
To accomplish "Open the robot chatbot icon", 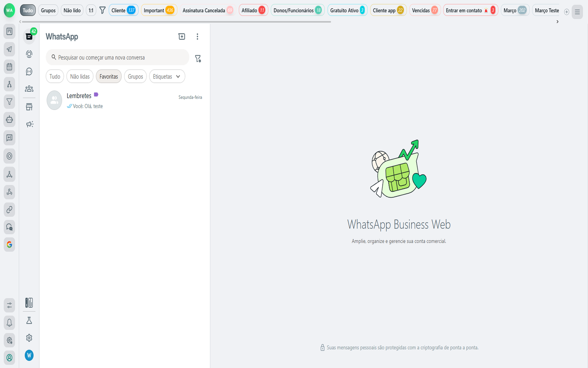I will [10, 119].
